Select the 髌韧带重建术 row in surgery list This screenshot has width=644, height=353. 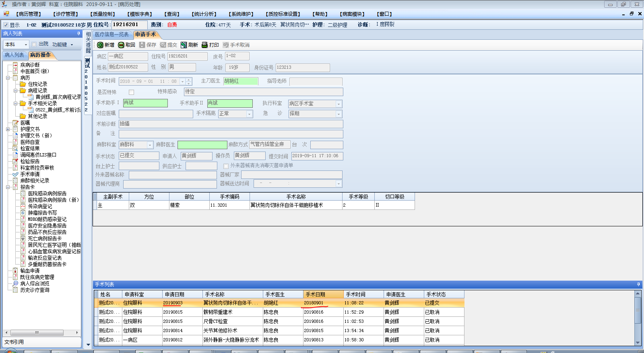(x=279, y=312)
